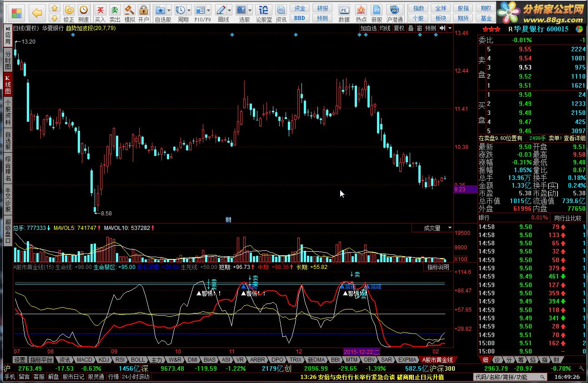Open the 综合排名 side tab

[x=8, y=169]
